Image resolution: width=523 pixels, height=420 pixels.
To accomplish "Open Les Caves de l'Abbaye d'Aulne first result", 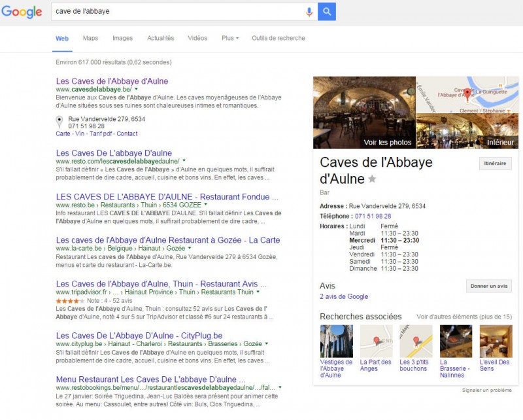I will (x=112, y=81).
